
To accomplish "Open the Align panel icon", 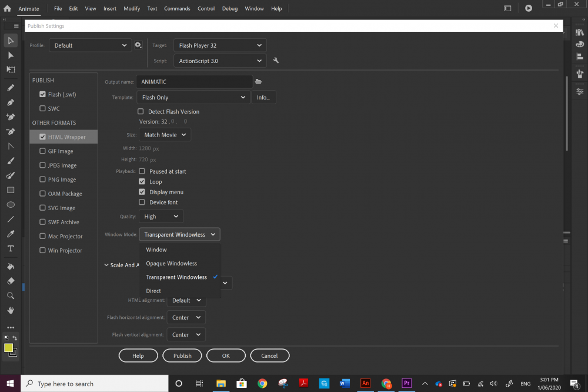I will pos(580,57).
